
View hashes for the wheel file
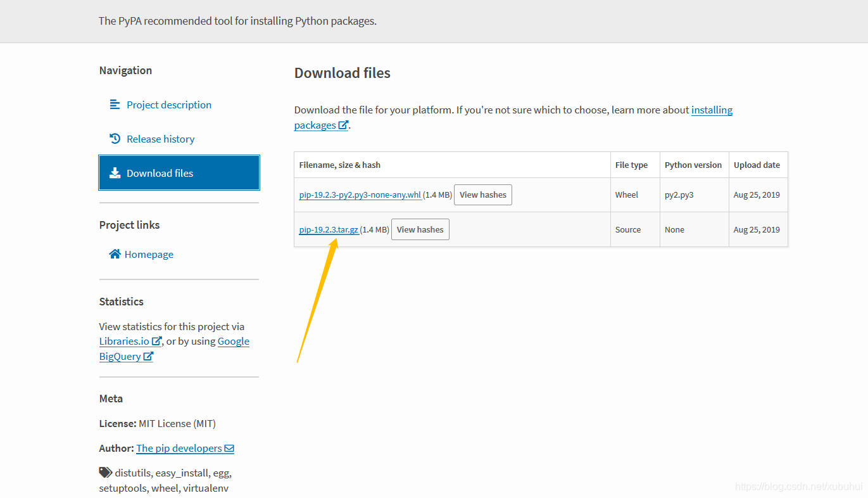point(483,195)
